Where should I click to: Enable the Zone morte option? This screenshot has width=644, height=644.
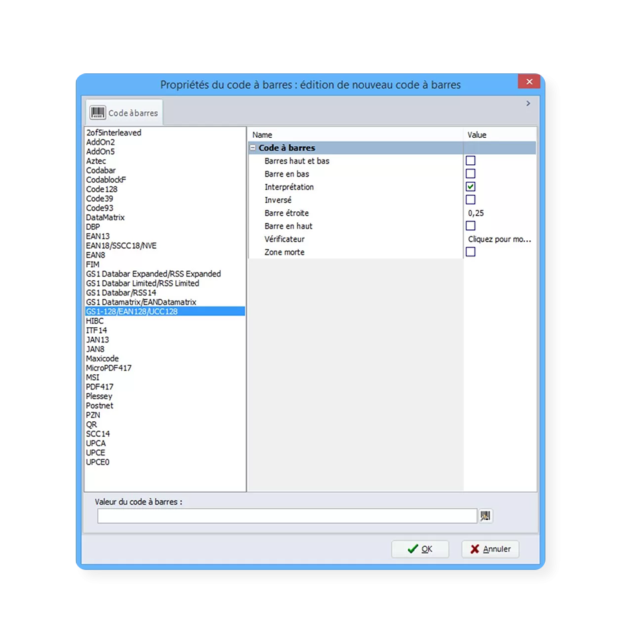pos(471,252)
